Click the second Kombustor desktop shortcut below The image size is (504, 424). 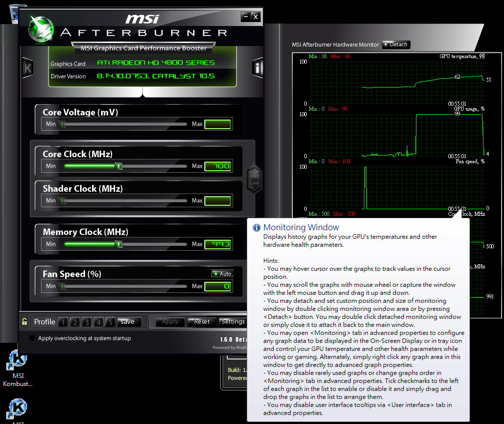coord(18,411)
